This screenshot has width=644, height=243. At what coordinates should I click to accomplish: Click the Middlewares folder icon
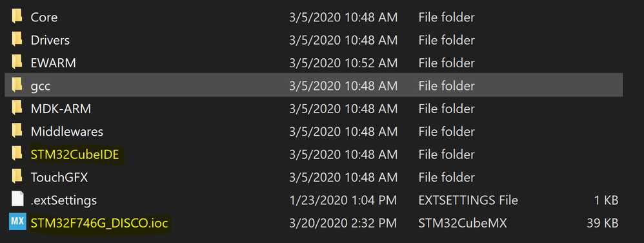[x=17, y=132]
